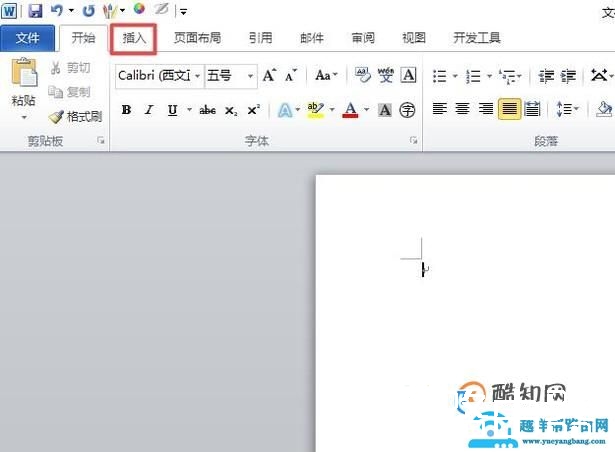Image resolution: width=615 pixels, height=452 pixels.
Task: Switch to the 邮件 (Mailings) tab
Action: 312,38
